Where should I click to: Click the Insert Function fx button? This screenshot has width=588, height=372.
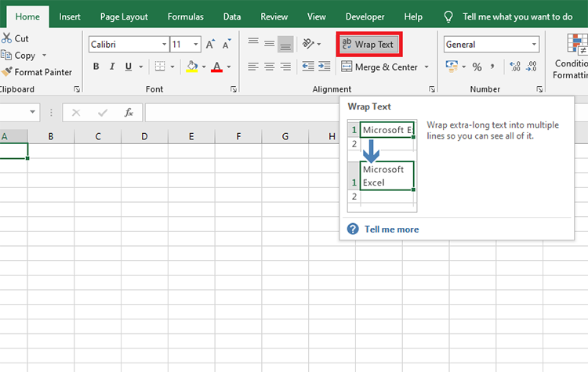click(129, 113)
